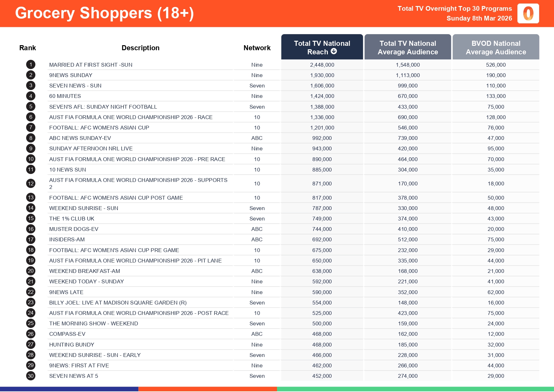
Task: Click the orange logo icon in header
Action: [528, 14]
